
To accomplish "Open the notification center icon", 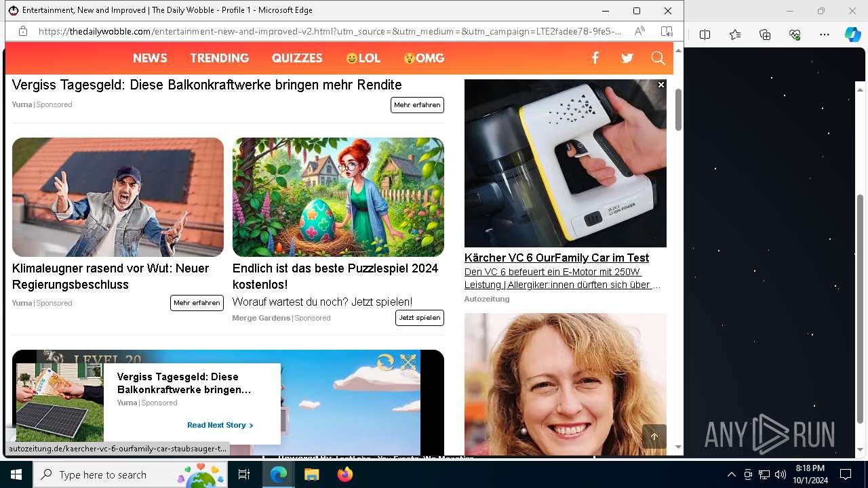I will tap(846, 474).
